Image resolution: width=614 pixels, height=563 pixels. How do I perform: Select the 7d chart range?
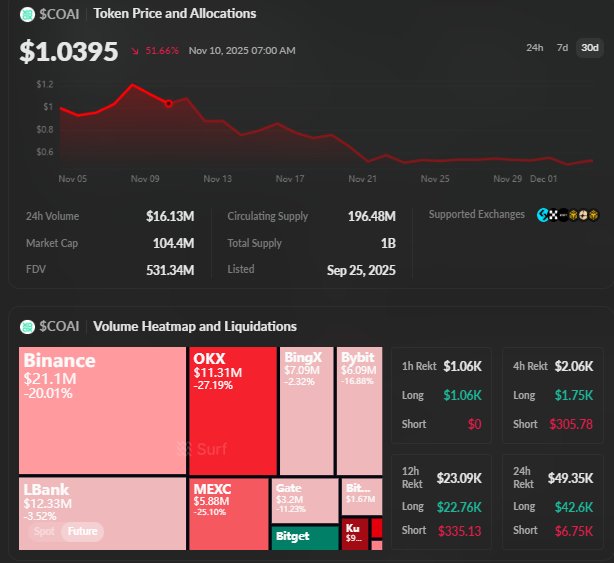coord(562,48)
